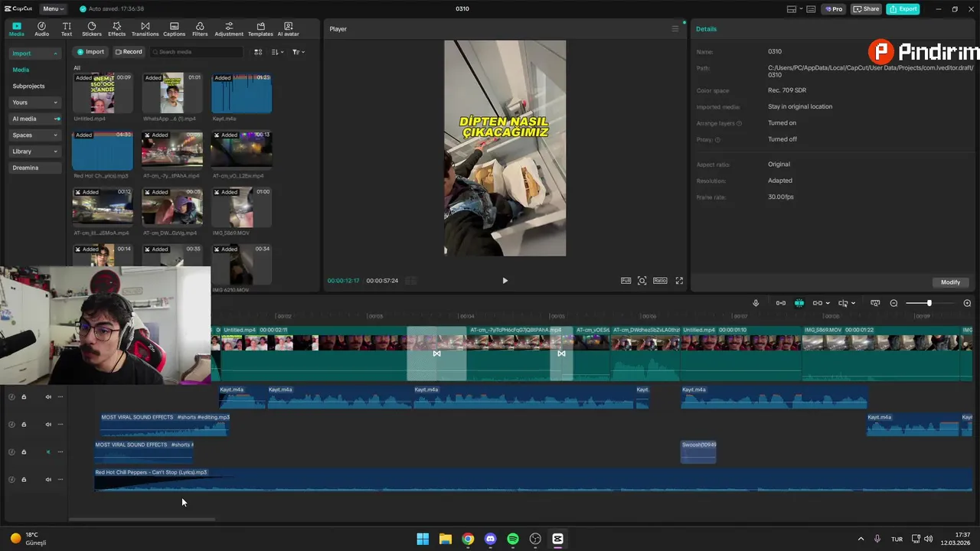Collapse the Import section in sidebar

coord(55,54)
